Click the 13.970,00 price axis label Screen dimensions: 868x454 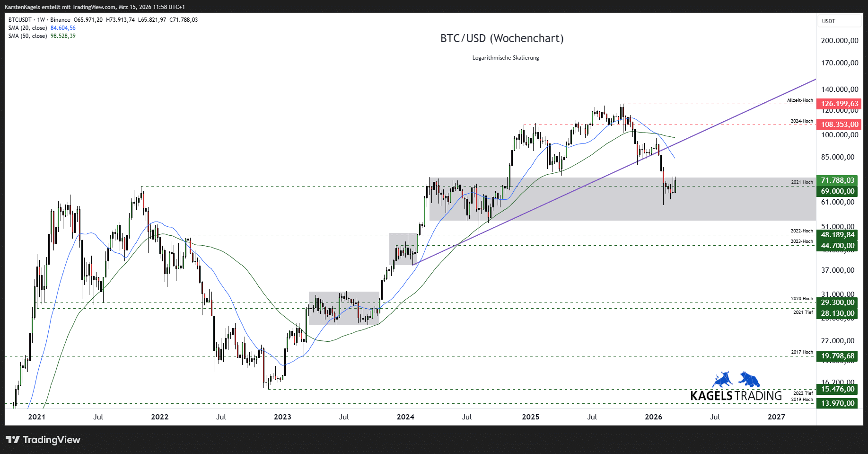pyautogui.click(x=837, y=403)
